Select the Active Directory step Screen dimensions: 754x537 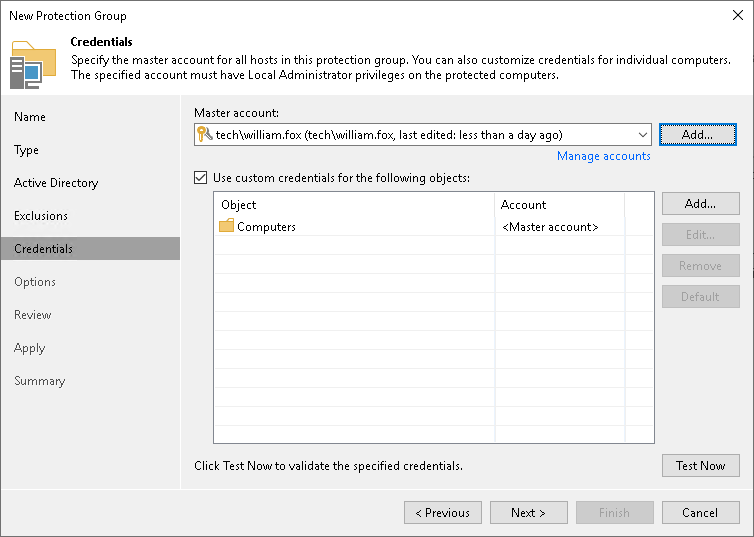[56, 183]
